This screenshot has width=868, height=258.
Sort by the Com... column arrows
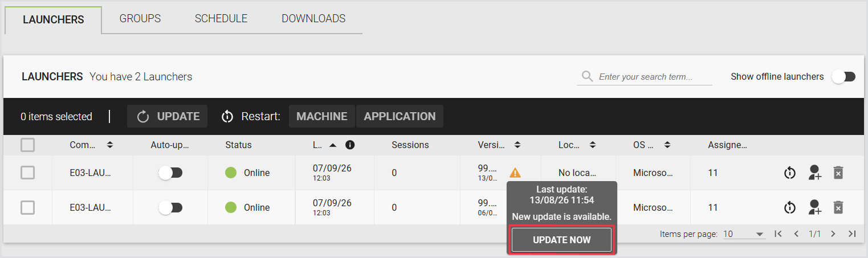(110, 145)
